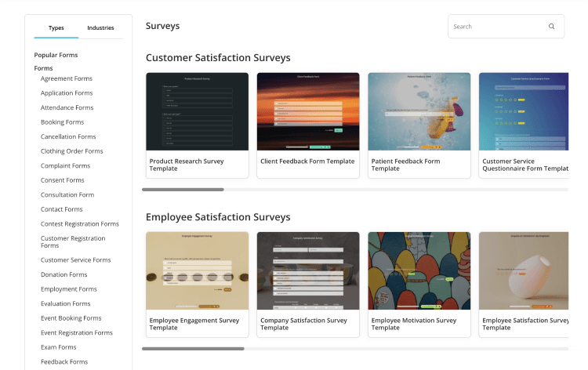Click the search magnifier icon
Viewport: 588px width, 370px height.
551,27
